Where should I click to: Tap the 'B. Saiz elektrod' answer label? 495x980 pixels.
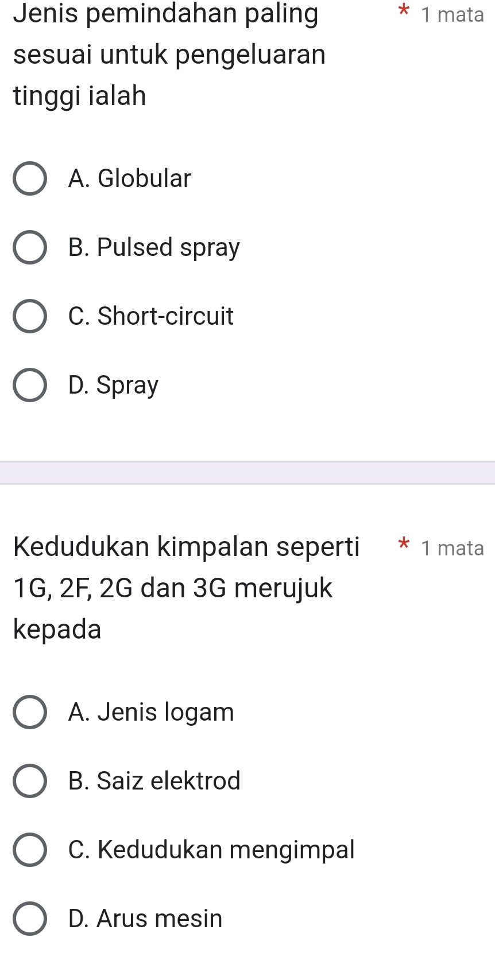(154, 781)
